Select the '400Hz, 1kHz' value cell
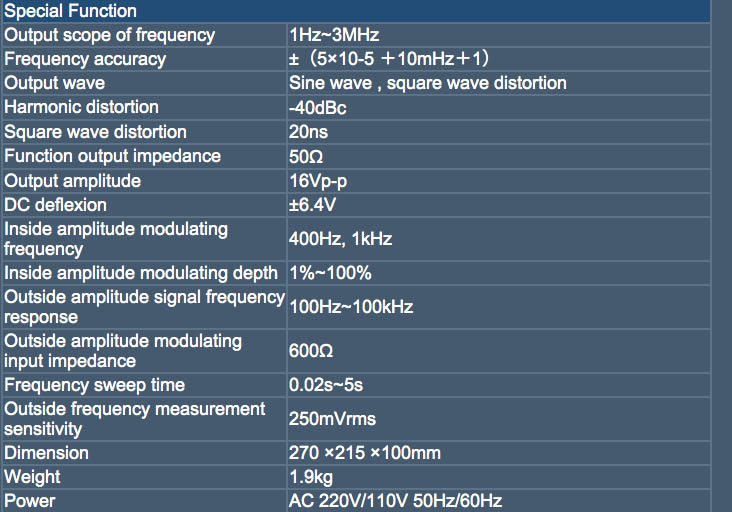The image size is (732, 512). pos(340,239)
